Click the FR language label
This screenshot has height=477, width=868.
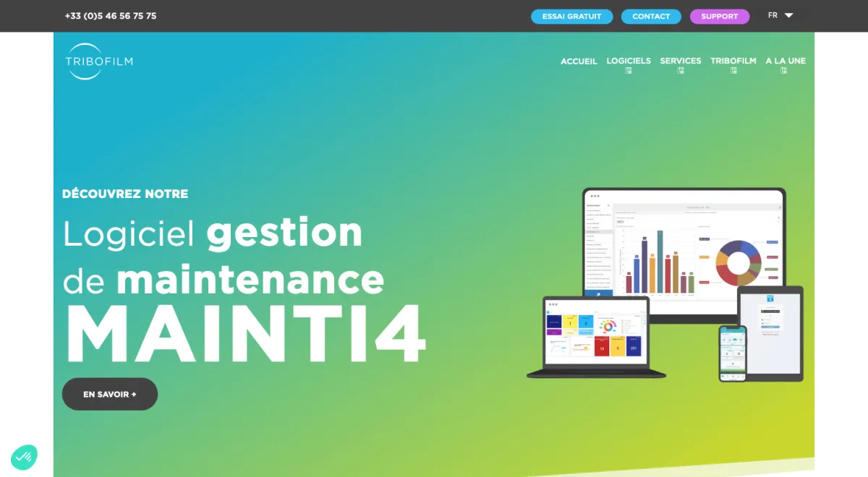(x=773, y=15)
